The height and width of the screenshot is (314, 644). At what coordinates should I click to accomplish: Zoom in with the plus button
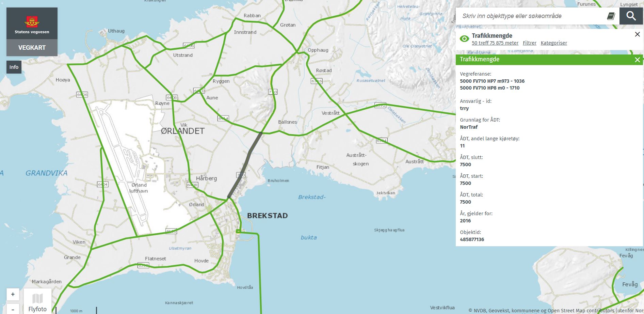13,294
